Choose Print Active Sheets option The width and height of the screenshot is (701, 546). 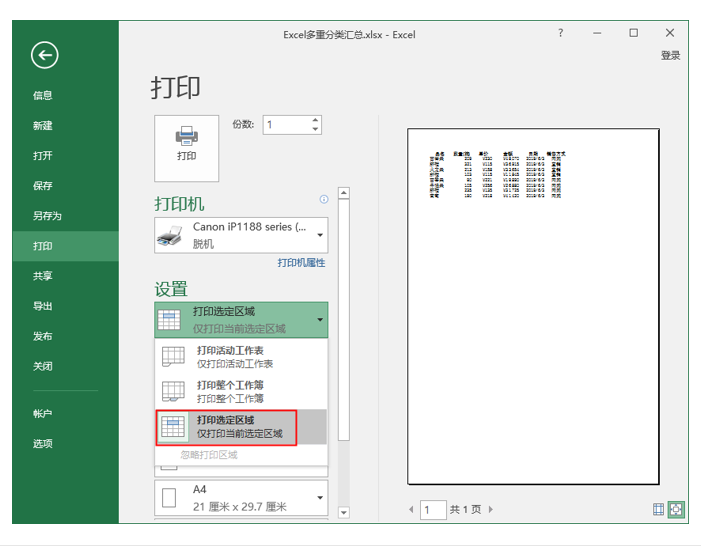coord(241,356)
